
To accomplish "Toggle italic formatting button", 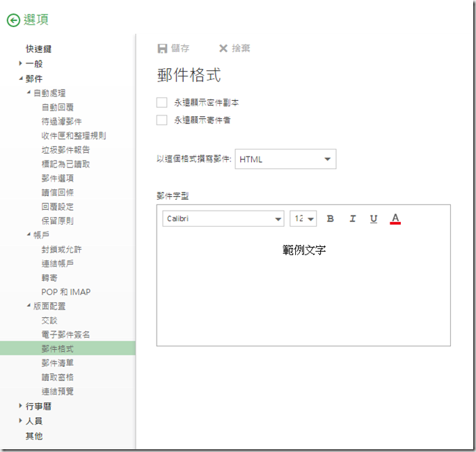I will (x=352, y=219).
